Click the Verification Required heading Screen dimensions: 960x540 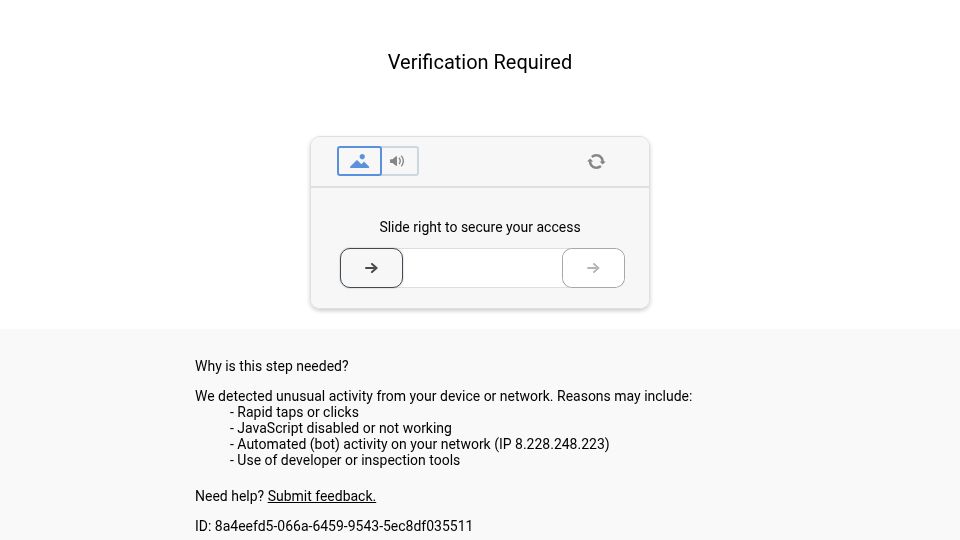point(480,62)
